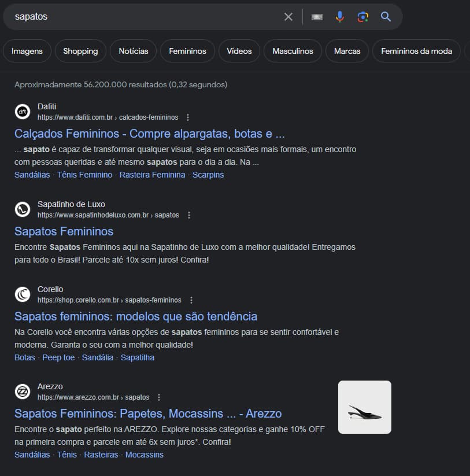
Task: Open the Arezzo Sandálias sitelink
Action: (32, 455)
